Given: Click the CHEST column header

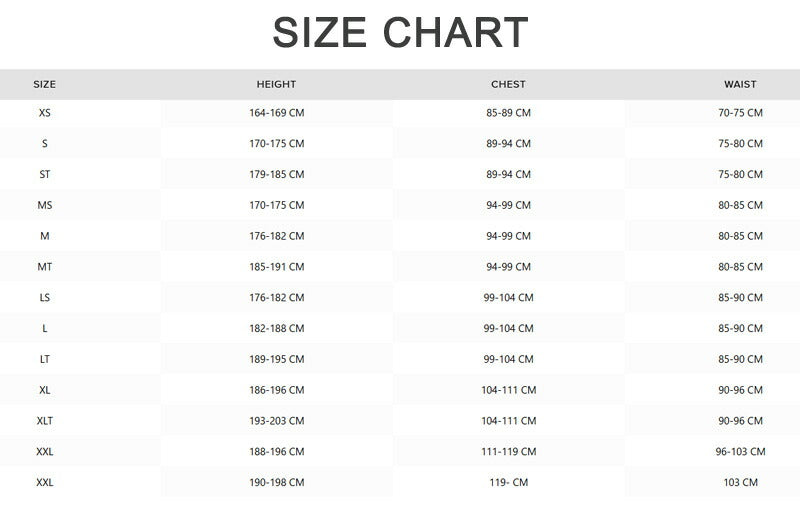Looking at the screenshot, I should click(x=508, y=85).
